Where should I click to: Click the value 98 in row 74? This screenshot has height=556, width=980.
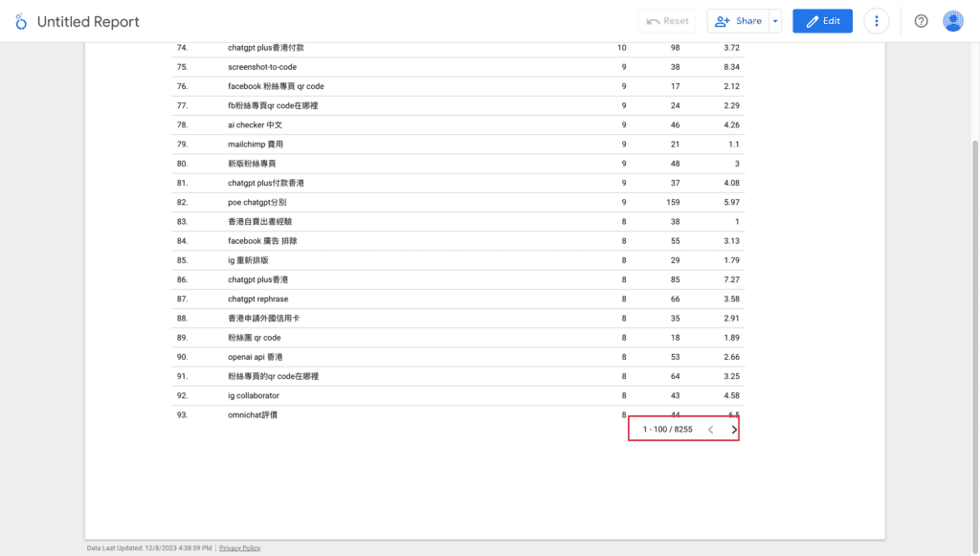[675, 48]
